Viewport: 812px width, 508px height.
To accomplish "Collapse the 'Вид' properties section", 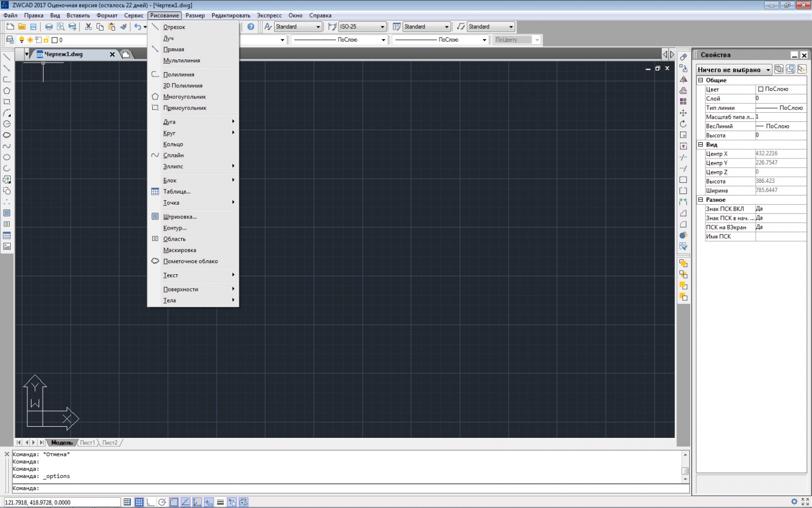I will pyautogui.click(x=700, y=145).
